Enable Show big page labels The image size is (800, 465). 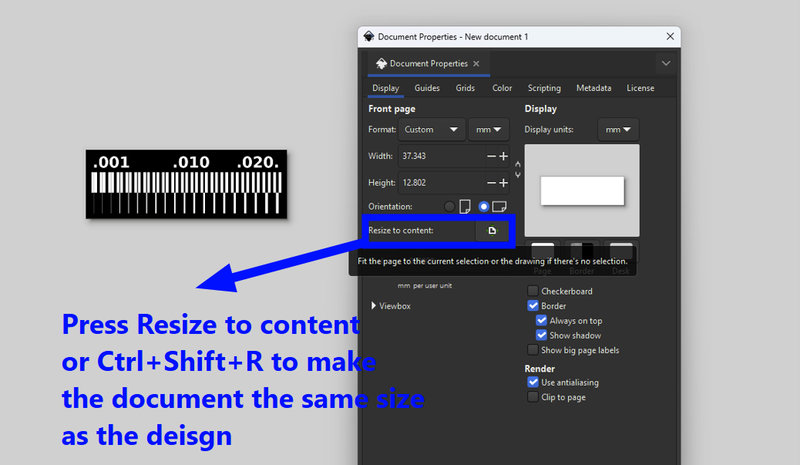point(533,350)
